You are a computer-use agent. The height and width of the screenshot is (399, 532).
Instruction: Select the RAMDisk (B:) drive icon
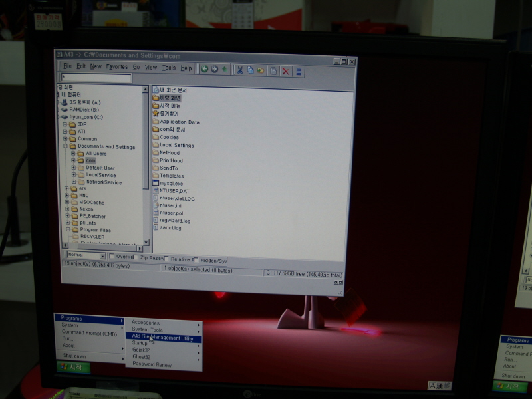point(65,110)
